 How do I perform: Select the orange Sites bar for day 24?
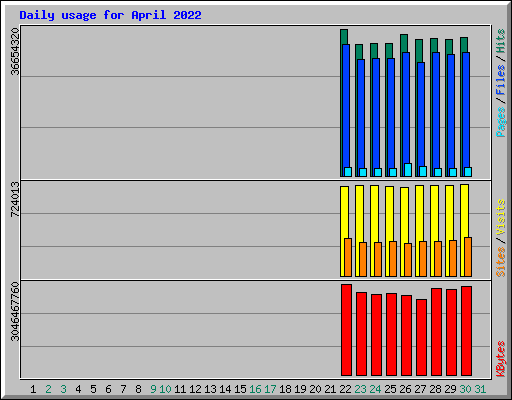378,259
